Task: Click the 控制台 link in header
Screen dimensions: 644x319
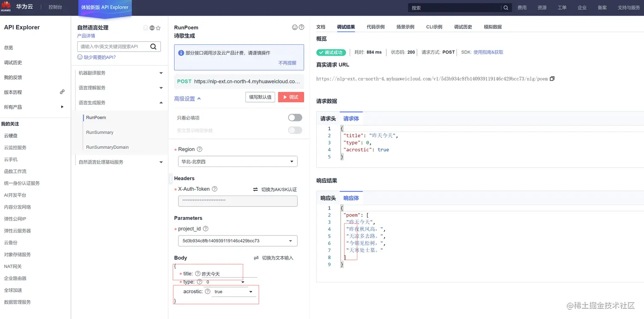Action: click(x=55, y=7)
